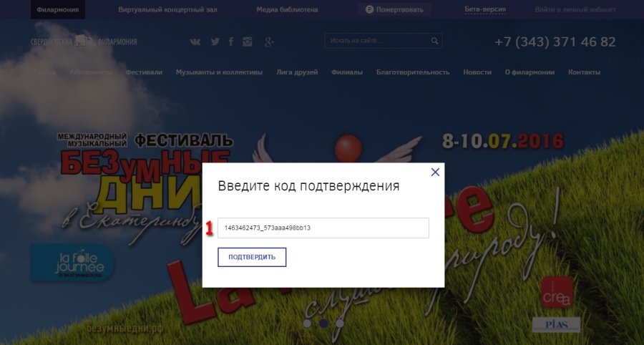Click the confirmation code input field

[323, 228]
